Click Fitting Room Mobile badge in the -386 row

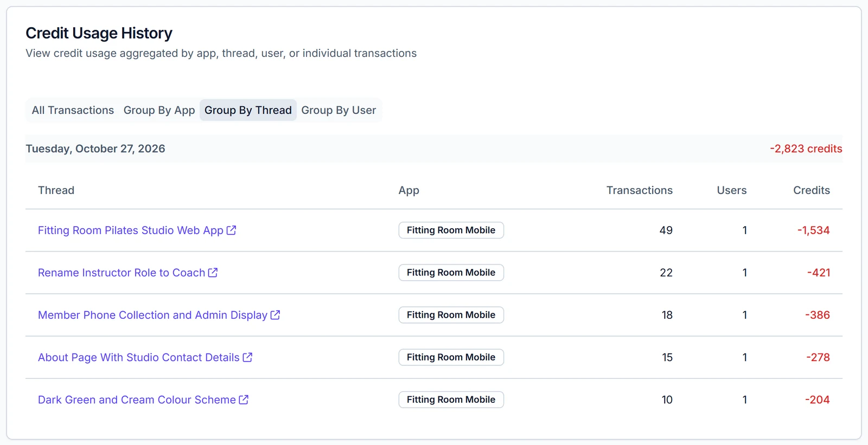pyautogui.click(x=451, y=315)
